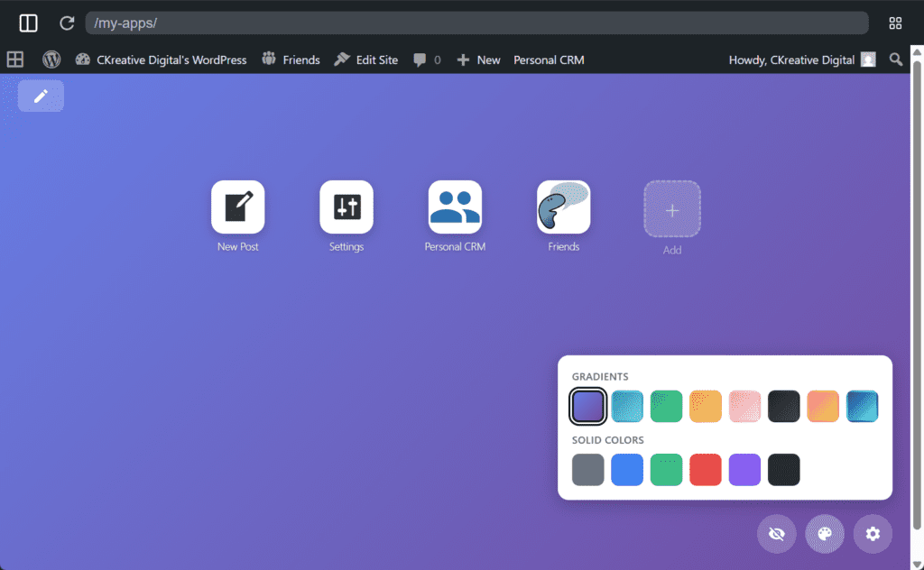Open the Friends app icon

[563, 207]
